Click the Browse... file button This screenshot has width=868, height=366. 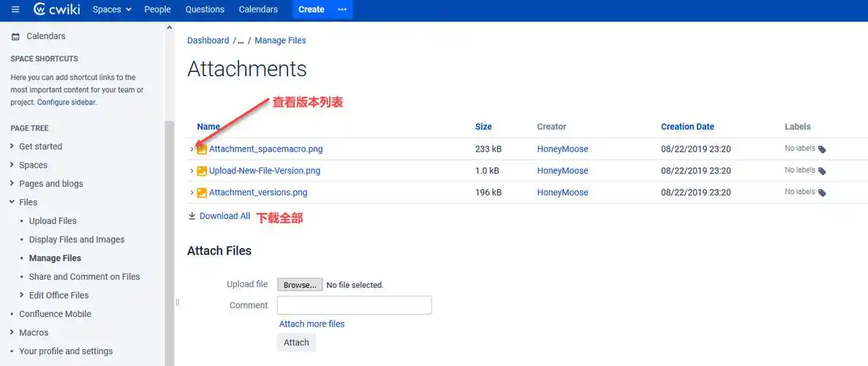300,285
